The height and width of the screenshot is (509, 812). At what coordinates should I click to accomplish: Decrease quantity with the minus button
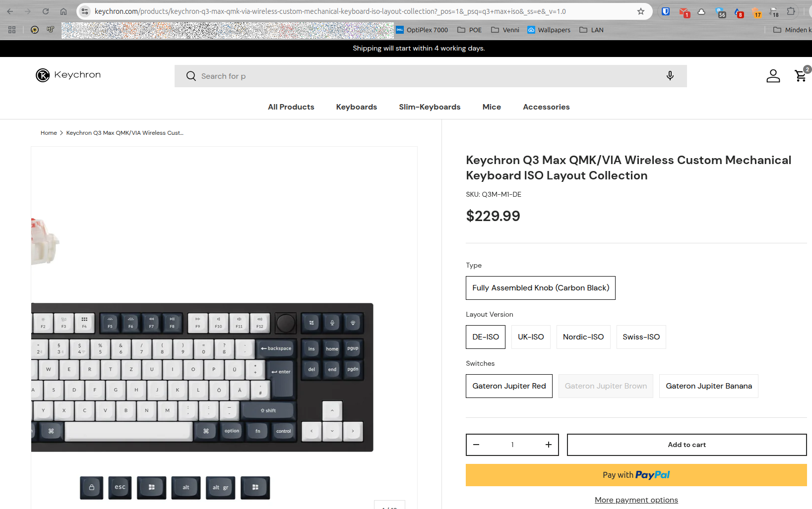(x=476, y=445)
